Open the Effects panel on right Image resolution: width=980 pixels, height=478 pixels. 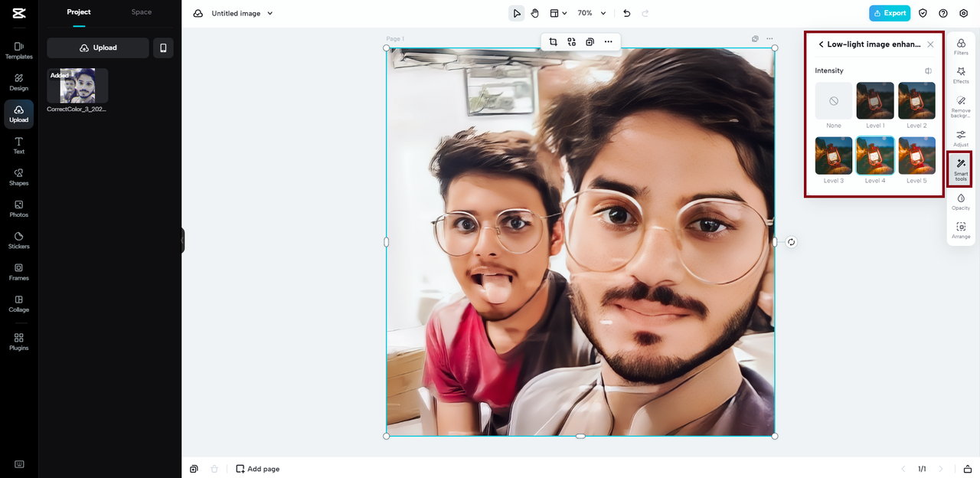(961, 75)
